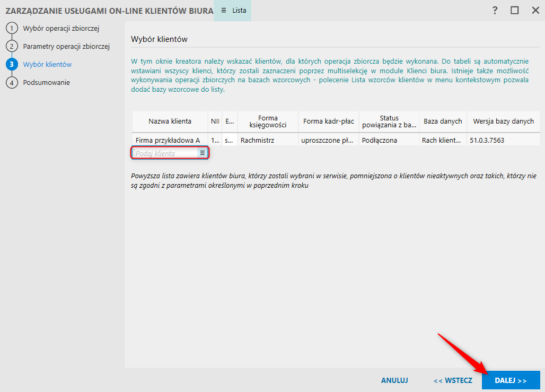Close the wizard window
The width and height of the screenshot is (545, 392).
[535, 11]
